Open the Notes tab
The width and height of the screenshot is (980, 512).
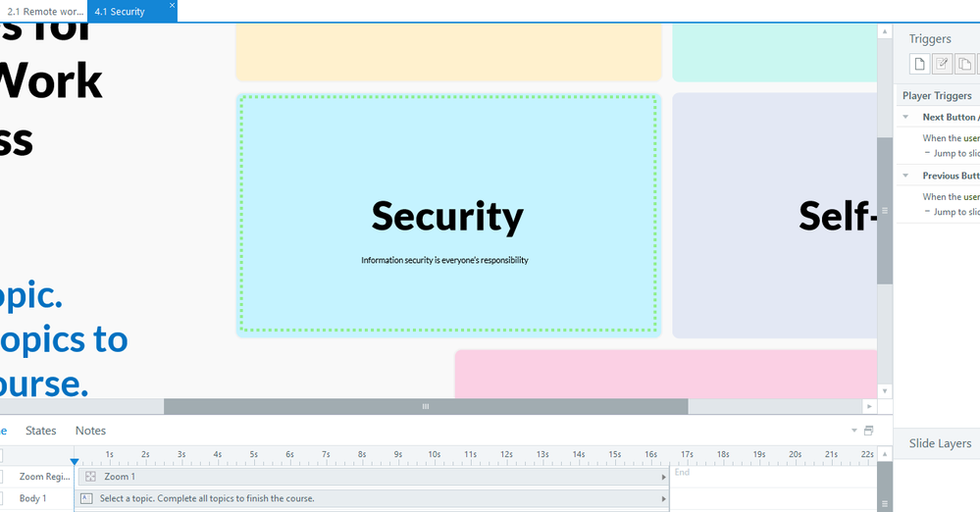(x=90, y=431)
